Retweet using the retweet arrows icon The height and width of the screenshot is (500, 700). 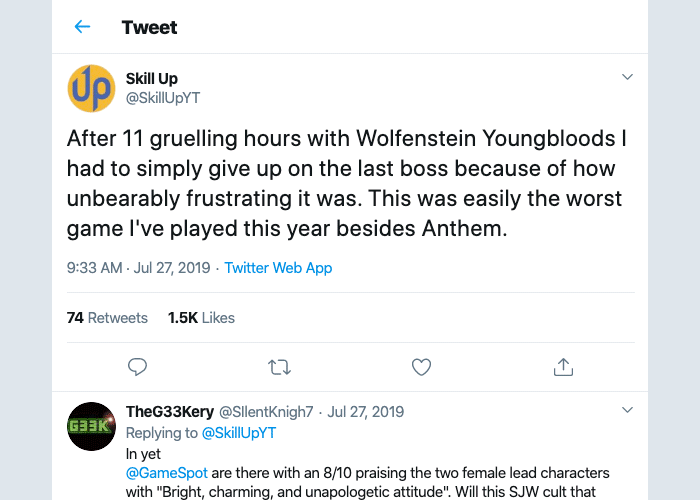click(x=279, y=367)
